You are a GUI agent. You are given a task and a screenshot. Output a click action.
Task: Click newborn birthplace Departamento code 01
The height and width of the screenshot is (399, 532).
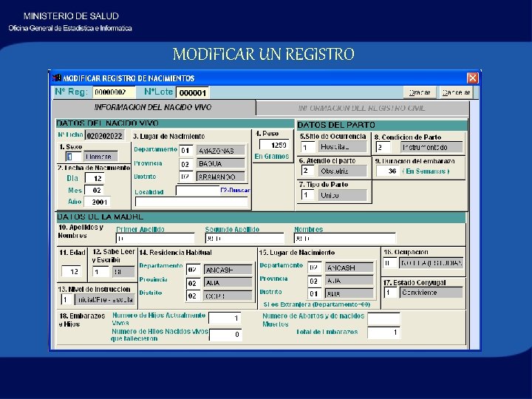coord(186,150)
